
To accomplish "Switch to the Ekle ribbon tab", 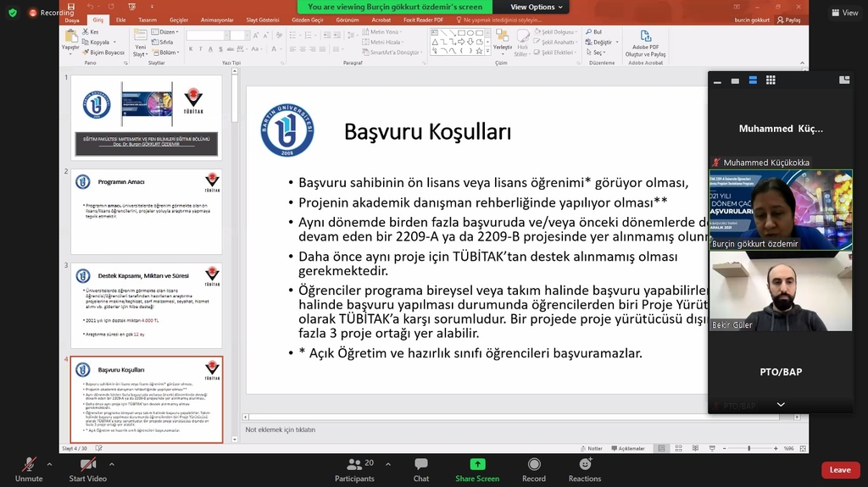I will pyautogui.click(x=120, y=20).
